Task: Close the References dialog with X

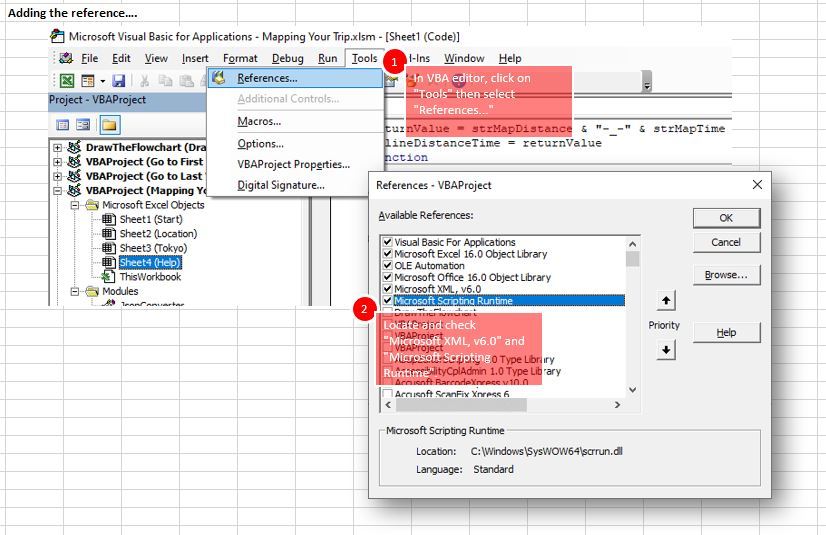Action: tap(757, 185)
